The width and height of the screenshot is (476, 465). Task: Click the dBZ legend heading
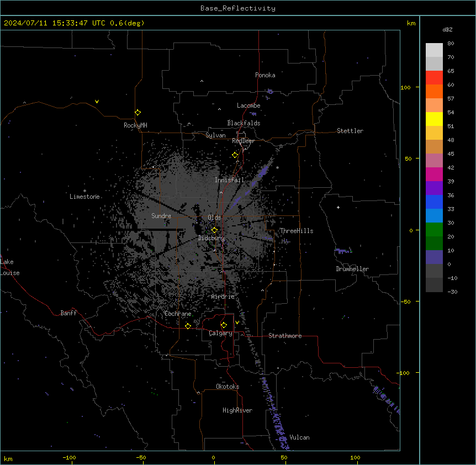[447, 29]
